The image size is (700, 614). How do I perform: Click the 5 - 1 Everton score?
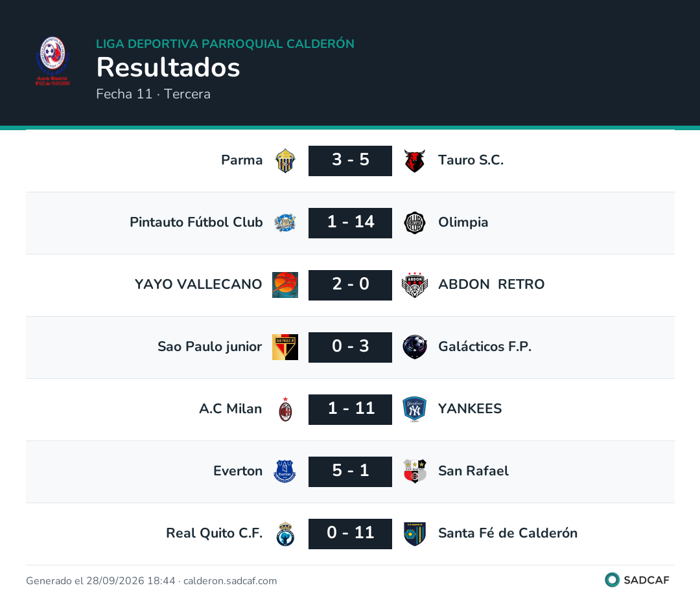(351, 472)
